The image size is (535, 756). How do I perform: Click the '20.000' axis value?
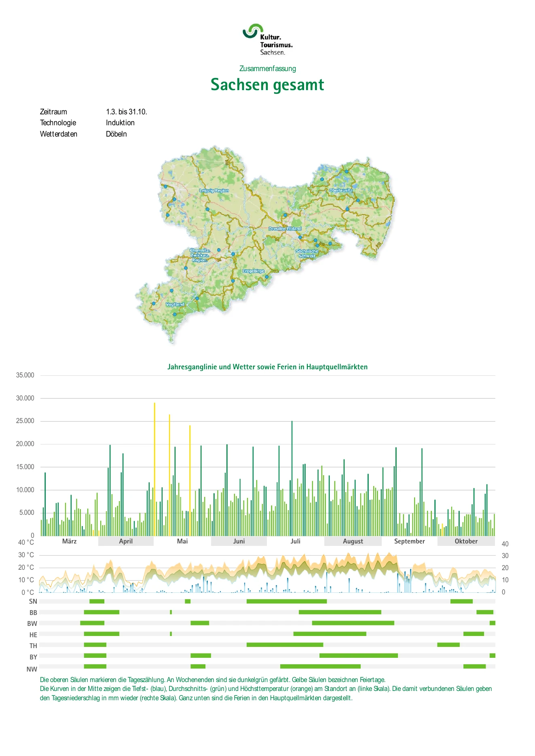(x=25, y=444)
